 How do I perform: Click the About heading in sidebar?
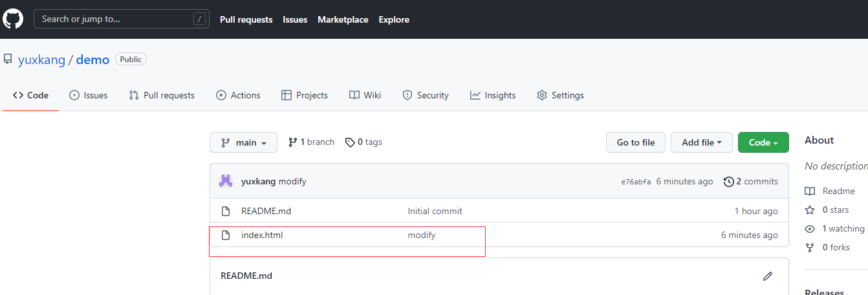819,140
